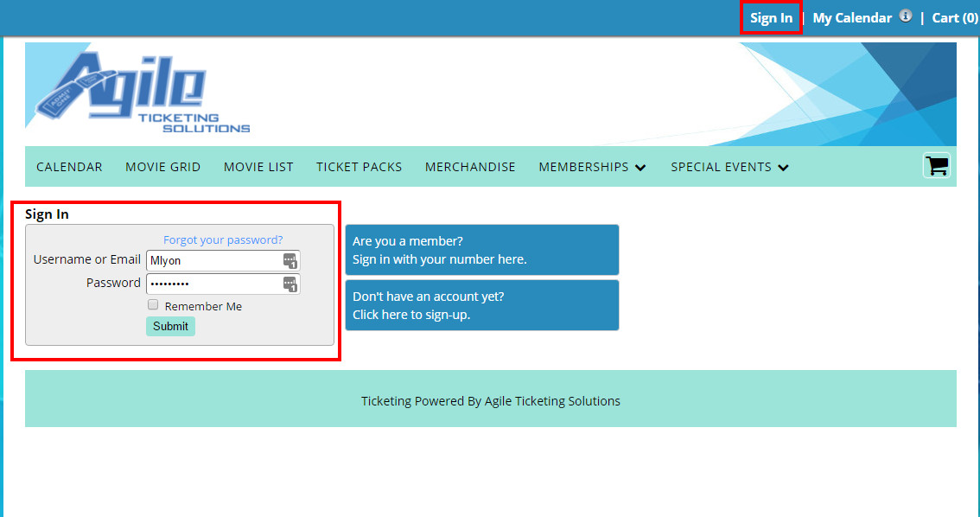Open the Calendar menu item
980x517 pixels.
[x=69, y=167]
